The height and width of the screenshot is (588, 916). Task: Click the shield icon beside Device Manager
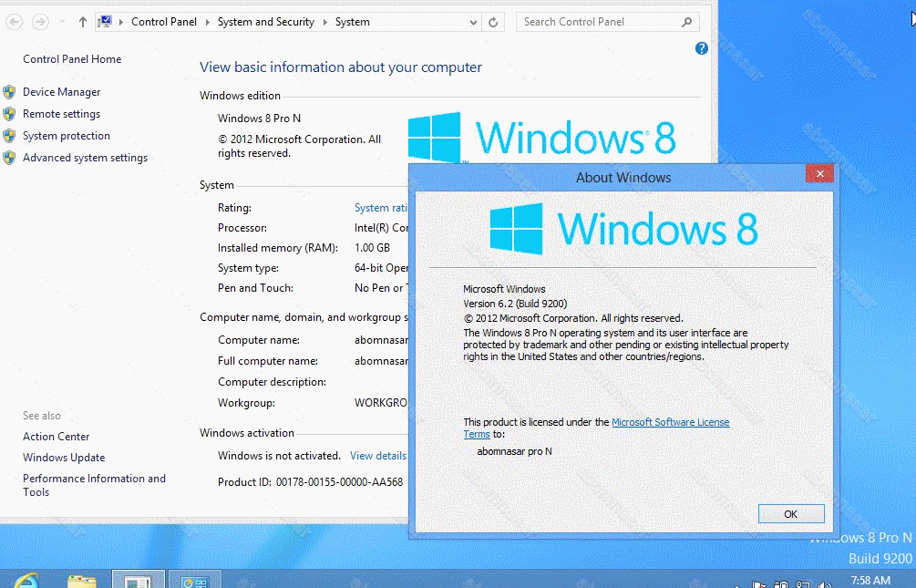point(9,92)
